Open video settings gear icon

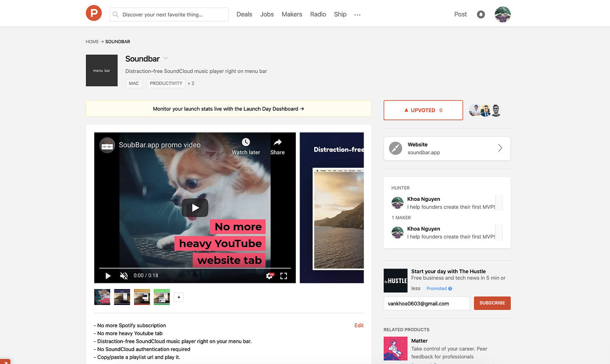[269, 276]
